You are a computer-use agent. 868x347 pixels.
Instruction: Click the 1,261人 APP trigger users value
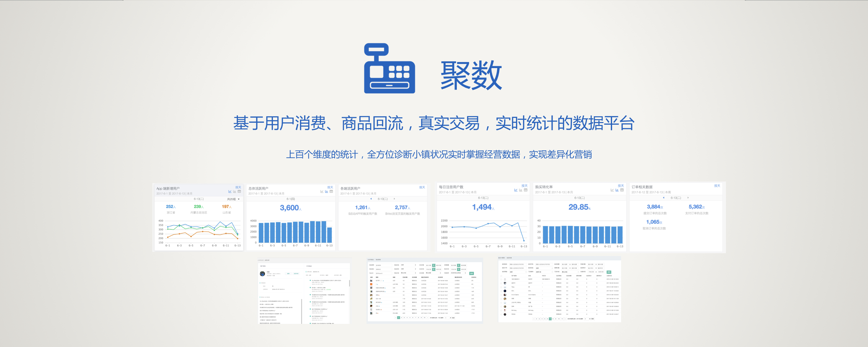(363, 208)
